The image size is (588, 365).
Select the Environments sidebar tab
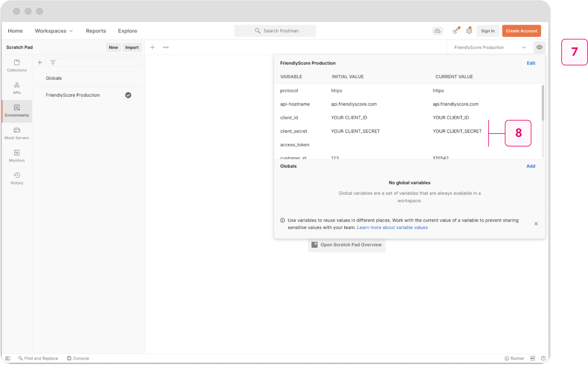(17, 111)
